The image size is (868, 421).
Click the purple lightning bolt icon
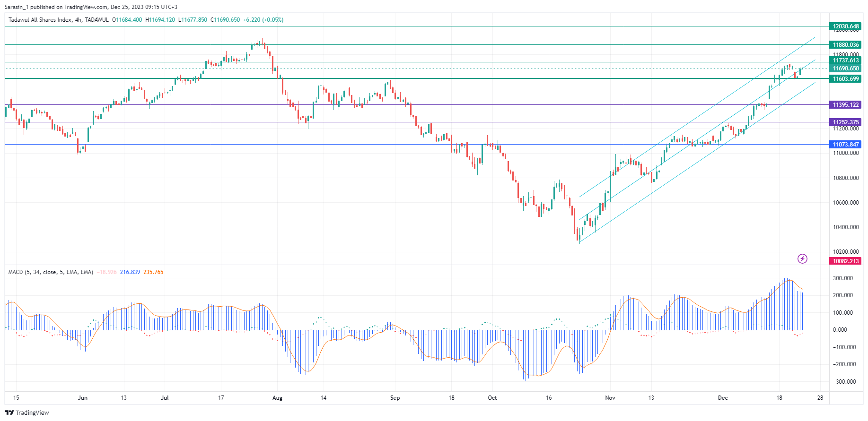click(802, 258)
